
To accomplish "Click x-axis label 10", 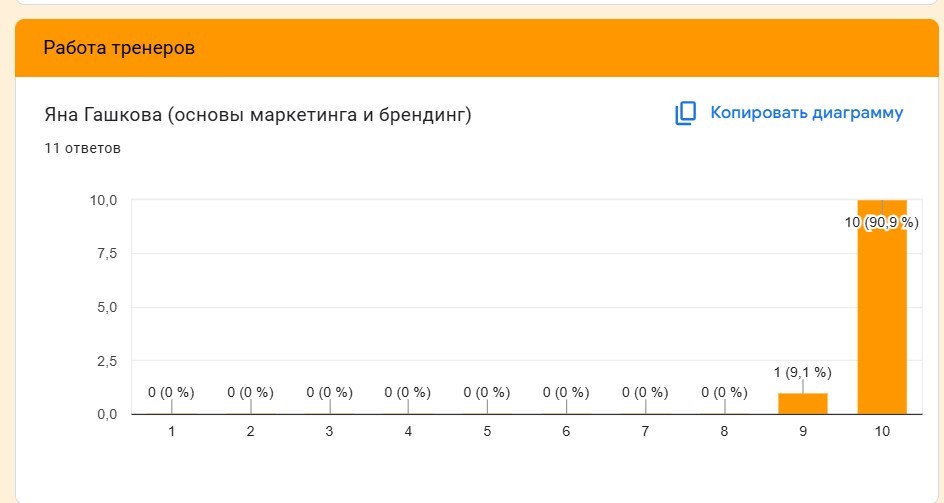I will pyautogui.click(x=882, y=431).
